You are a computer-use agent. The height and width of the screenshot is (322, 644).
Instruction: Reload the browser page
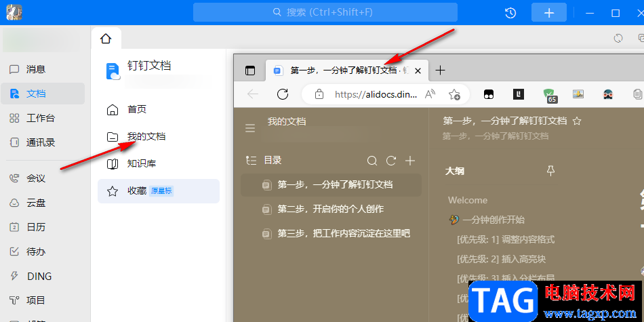283,94
